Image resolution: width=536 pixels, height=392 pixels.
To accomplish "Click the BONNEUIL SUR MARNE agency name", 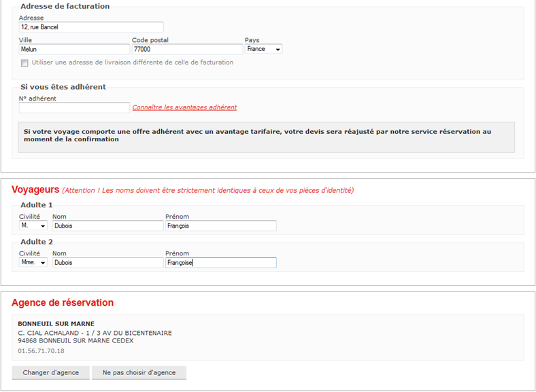I will 56,323.
